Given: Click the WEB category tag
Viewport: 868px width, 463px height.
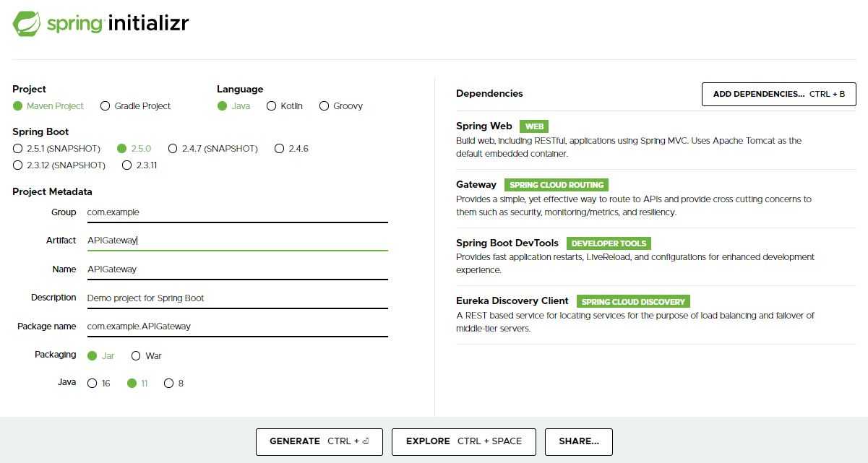Looking at the screenshot, I should pyautogui.click(x=534, y=126).
